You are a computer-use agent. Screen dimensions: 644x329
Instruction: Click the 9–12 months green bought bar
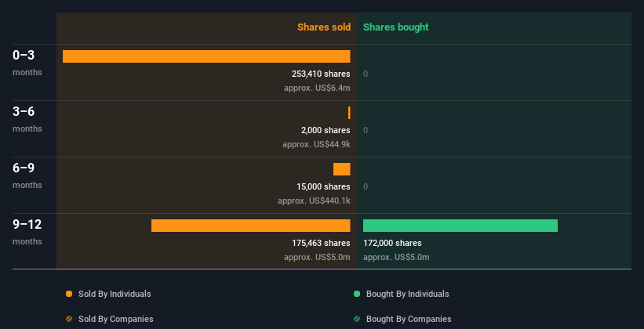(460, 226)
